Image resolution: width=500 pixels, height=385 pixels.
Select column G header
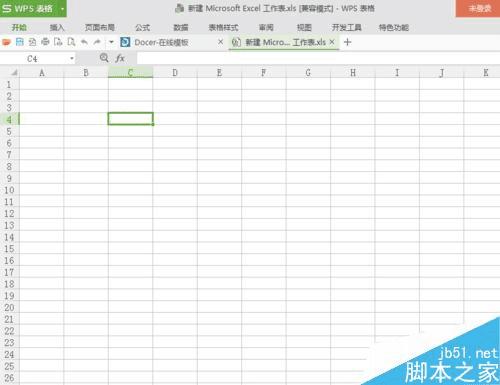(x=308, y=73)
